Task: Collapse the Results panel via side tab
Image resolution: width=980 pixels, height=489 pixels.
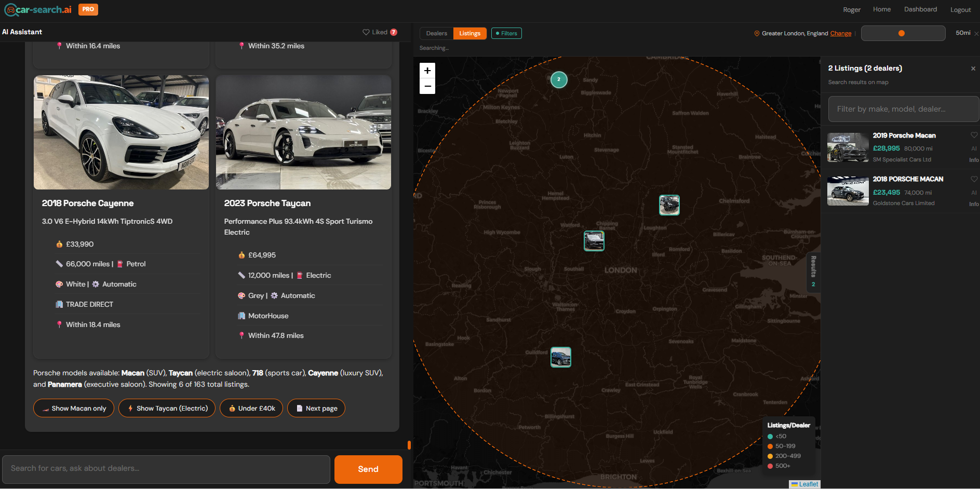Action: coord(813,271)
